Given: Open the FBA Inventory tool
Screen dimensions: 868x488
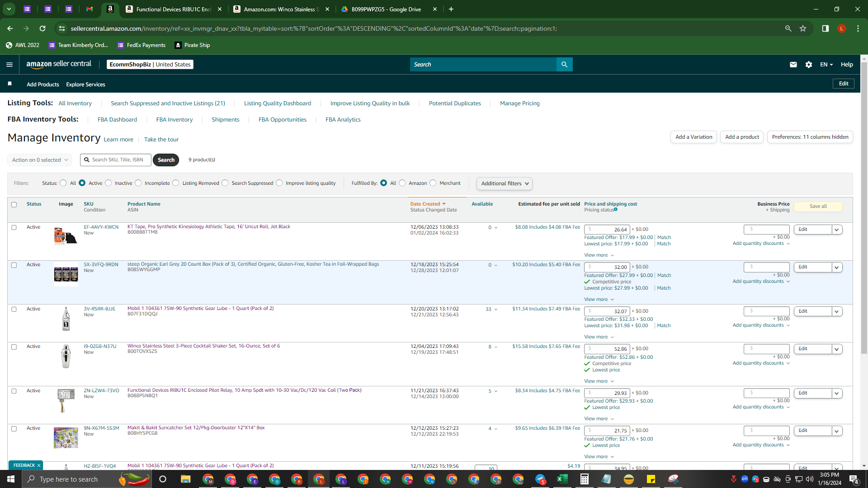Looking at the screenshot, I should (175, 120).
